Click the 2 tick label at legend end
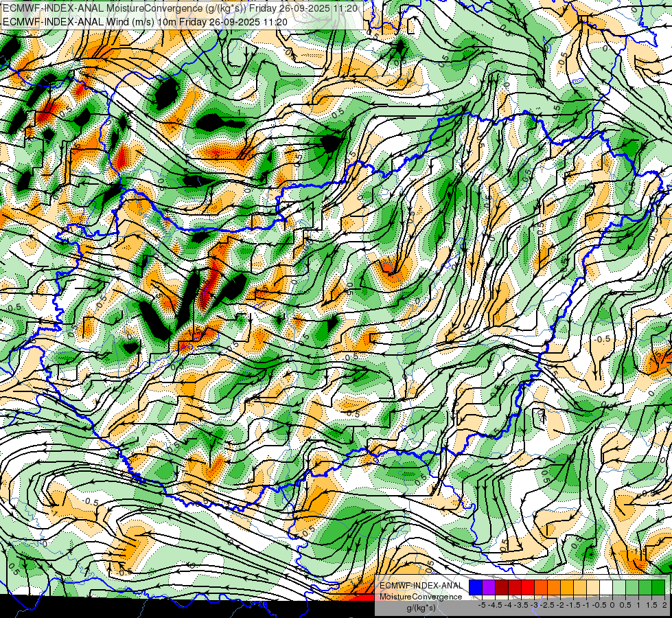This screenshot has height=618, width=672. click(664, 606)
